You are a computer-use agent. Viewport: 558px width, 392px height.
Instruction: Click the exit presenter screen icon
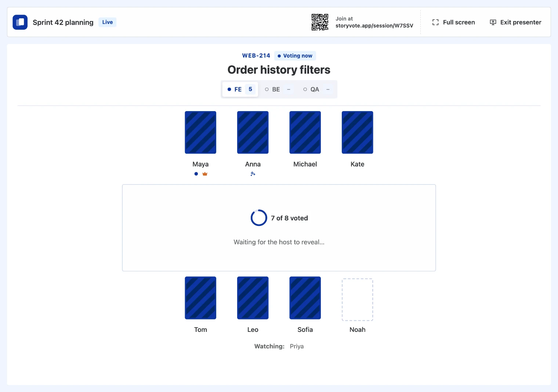493,22
